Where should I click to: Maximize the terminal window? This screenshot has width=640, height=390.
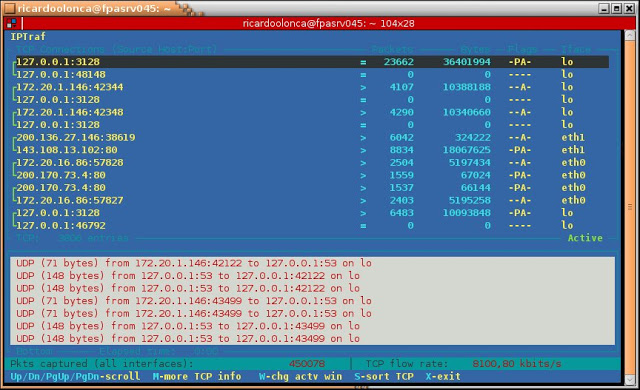[x=617, y=8]
